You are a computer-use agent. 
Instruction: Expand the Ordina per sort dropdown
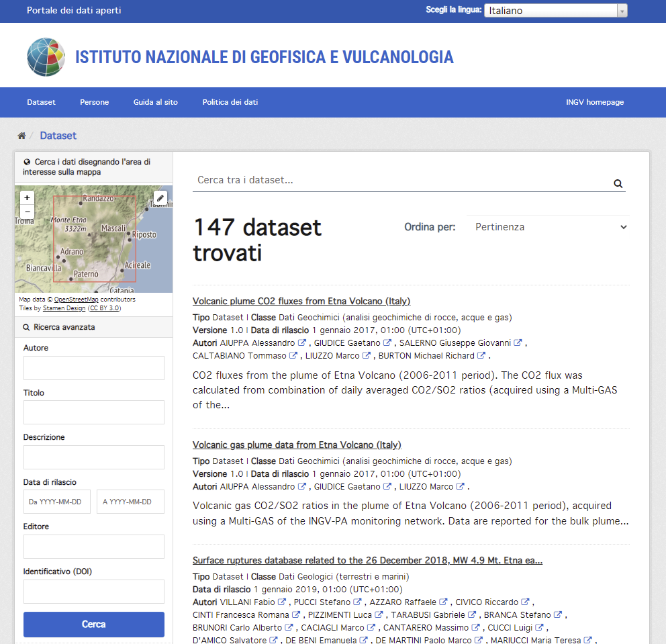[549, 227]
